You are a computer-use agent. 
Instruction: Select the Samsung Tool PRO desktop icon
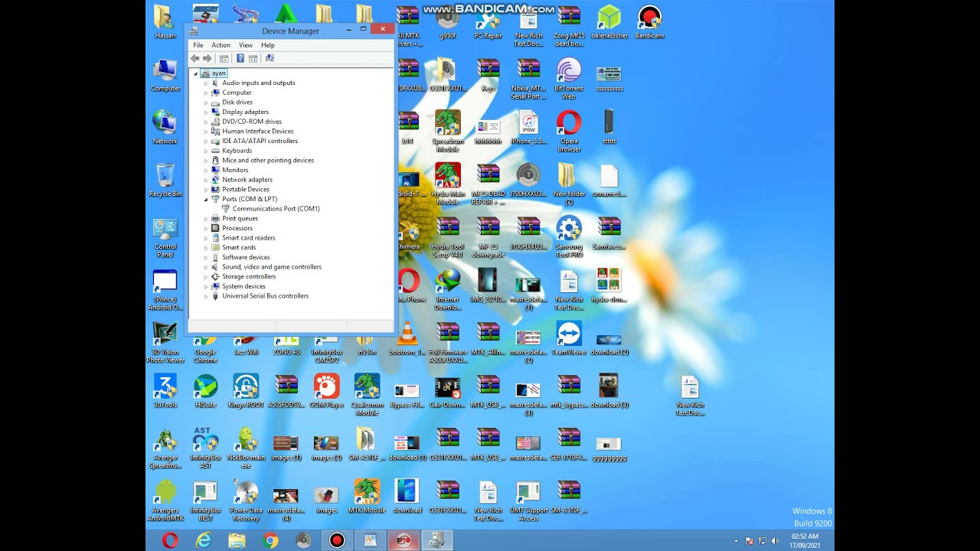[x=569, y=237]
